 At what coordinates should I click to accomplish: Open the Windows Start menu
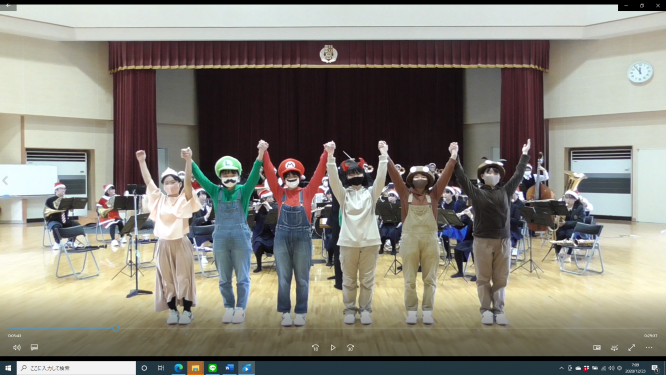tap(8, 368)
